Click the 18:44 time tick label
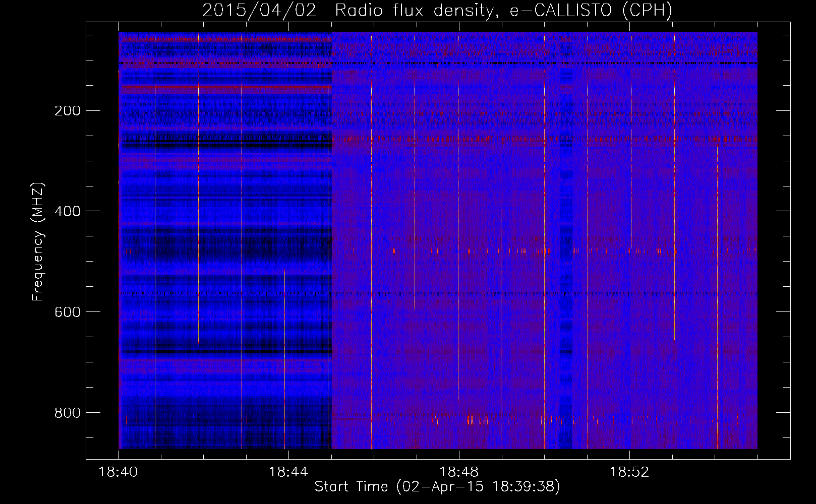Image resolution: width=816 pixels, height=504 pixels. (288, 472)
